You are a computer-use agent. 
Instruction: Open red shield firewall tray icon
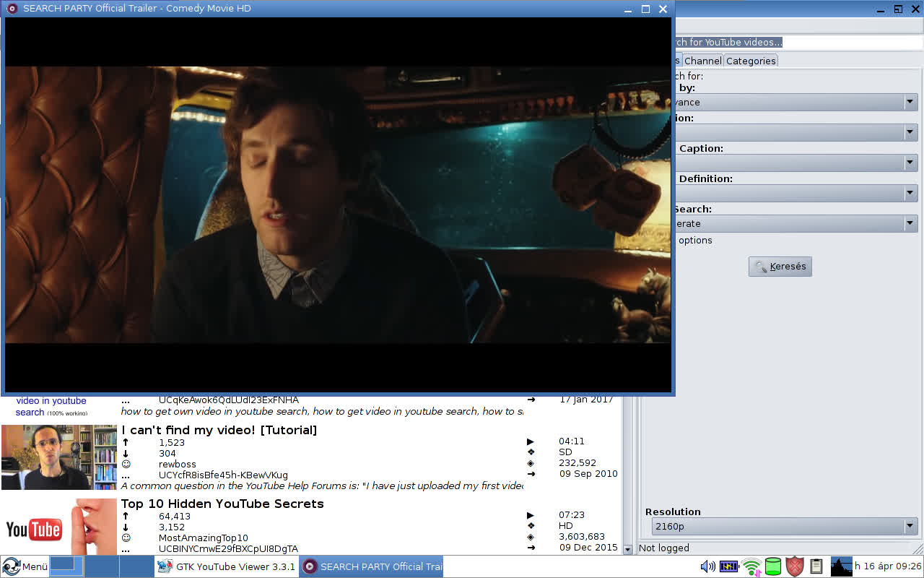click(795, 566)
